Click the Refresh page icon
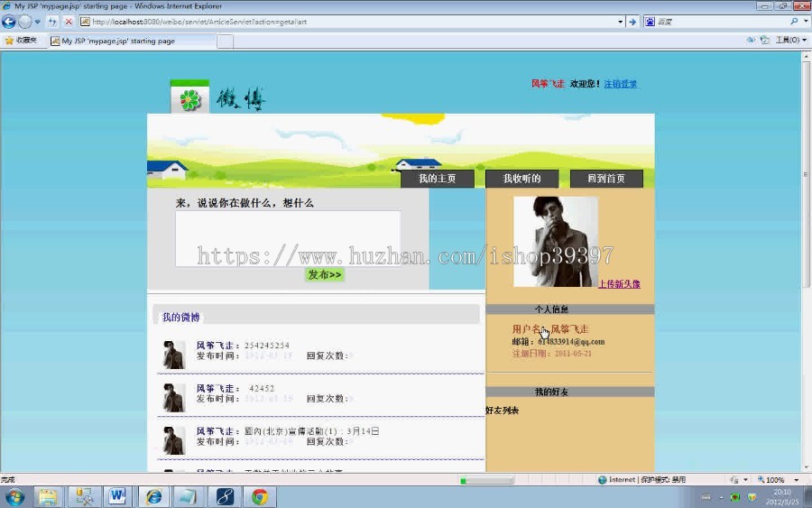 coord(52,22)
